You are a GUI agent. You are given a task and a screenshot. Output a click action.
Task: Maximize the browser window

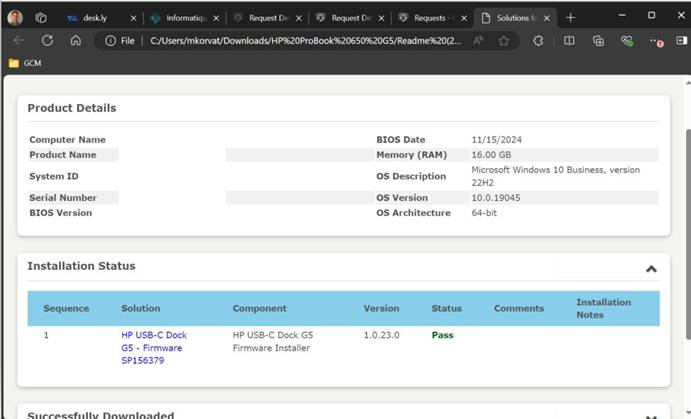click(x=651, y=15)
